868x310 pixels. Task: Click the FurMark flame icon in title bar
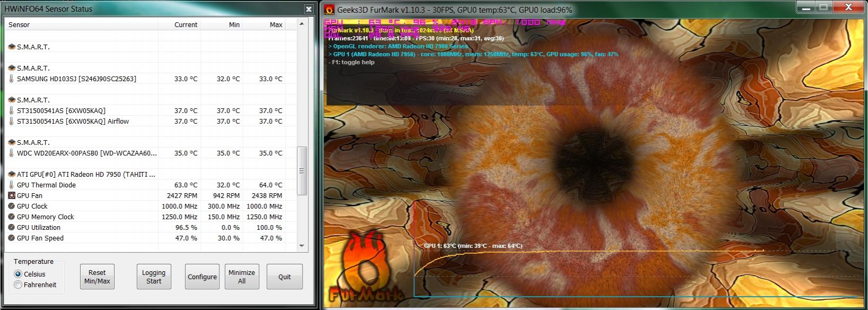tap(329, 9)
